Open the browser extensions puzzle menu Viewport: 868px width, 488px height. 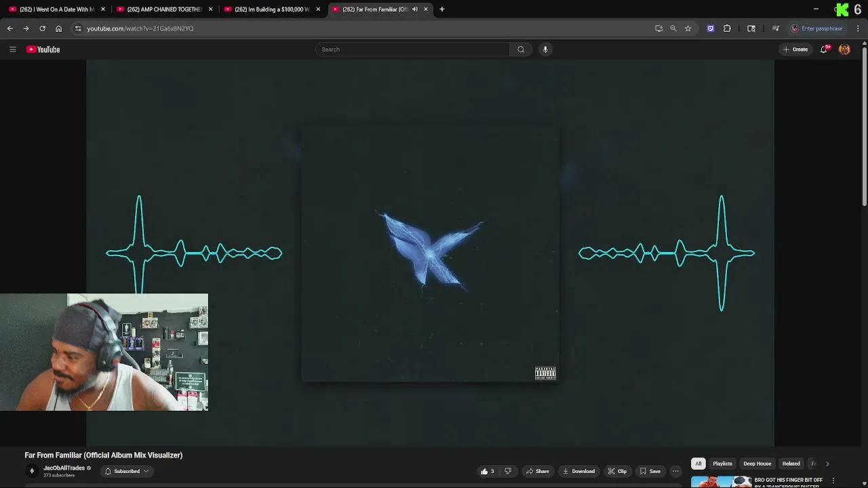(x=727, y=28)
